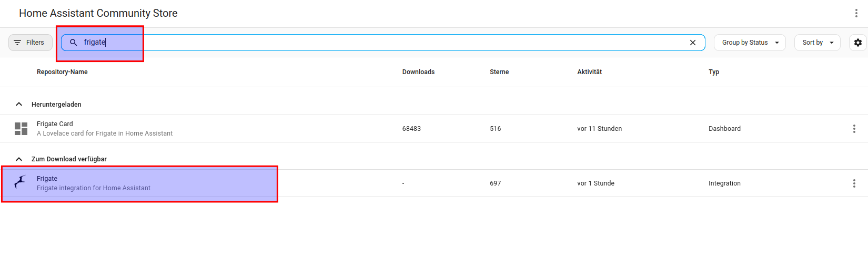The height and width of the screenshot is (278, 868).
Task: Open the top-right three-dot overflow menu
Action: coord(856,13)
